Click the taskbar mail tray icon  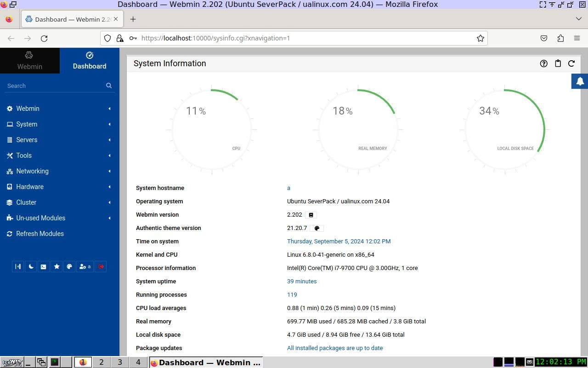click(x=530, y=362)
